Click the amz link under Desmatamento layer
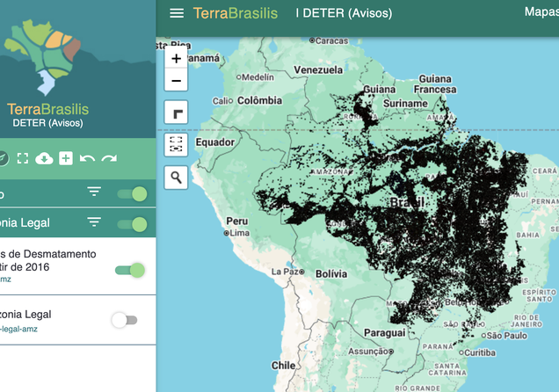The width and height of the screenshot is (559, 392). pyautogui.click(x=5, y=279)
